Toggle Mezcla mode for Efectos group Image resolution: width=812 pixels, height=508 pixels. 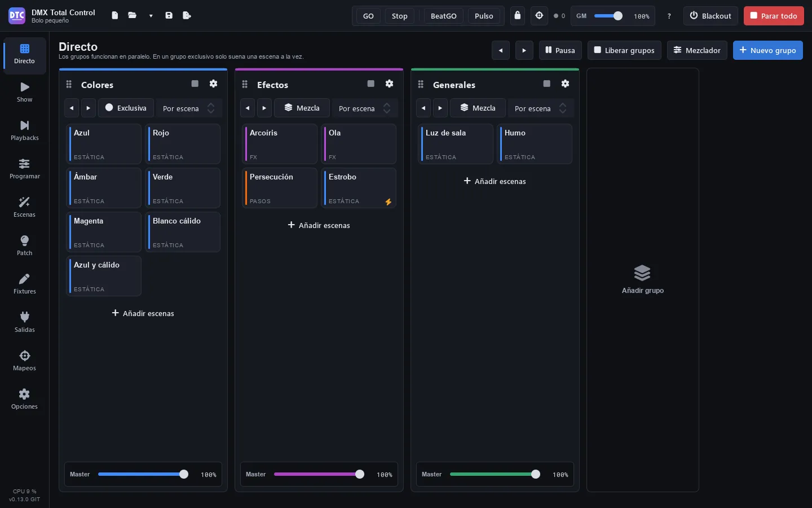pos(302,108)
